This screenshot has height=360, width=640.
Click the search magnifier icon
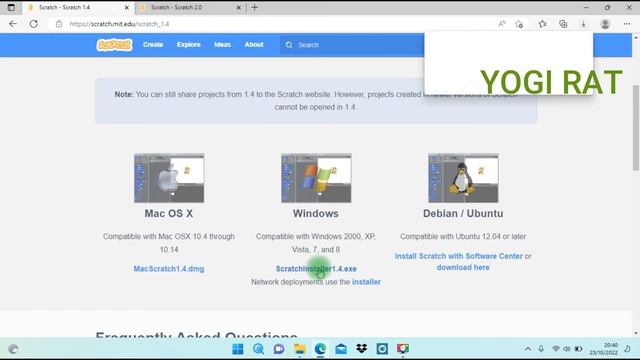(289, 45)
